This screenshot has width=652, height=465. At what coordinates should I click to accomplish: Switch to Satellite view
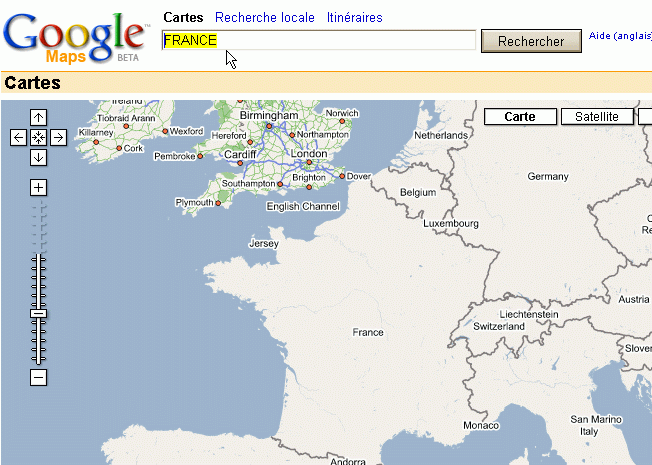click(597, 116)
